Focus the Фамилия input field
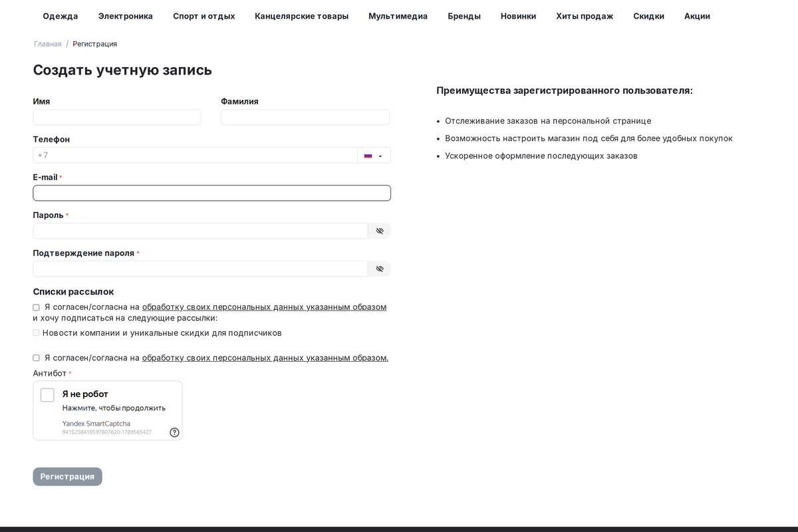 [x=305, y=117]
